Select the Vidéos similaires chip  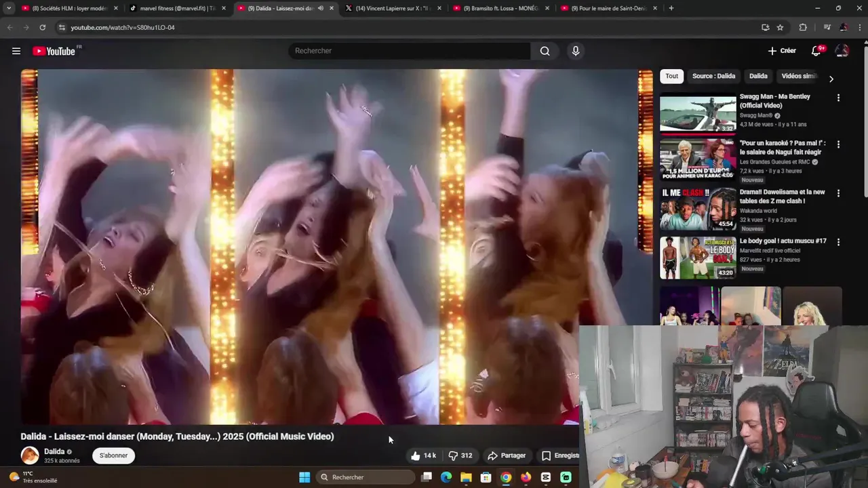(x=800, y=76)
